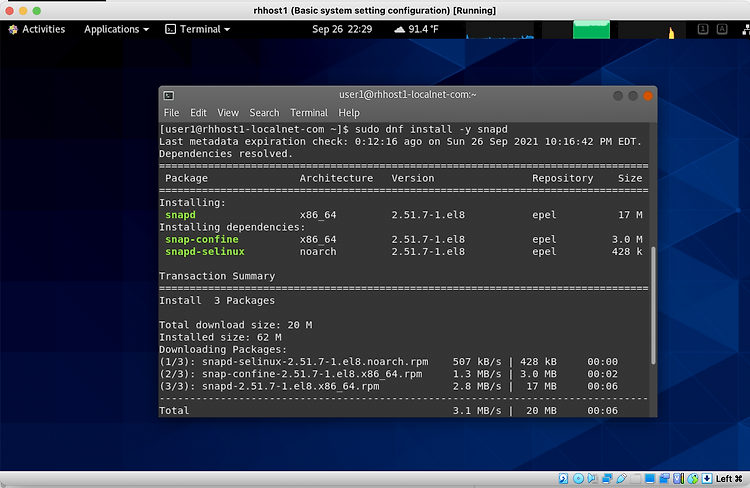The image size is (750, 488).
Task: Open the Applications dropdown menu
Action: click(x=116, y=29)
